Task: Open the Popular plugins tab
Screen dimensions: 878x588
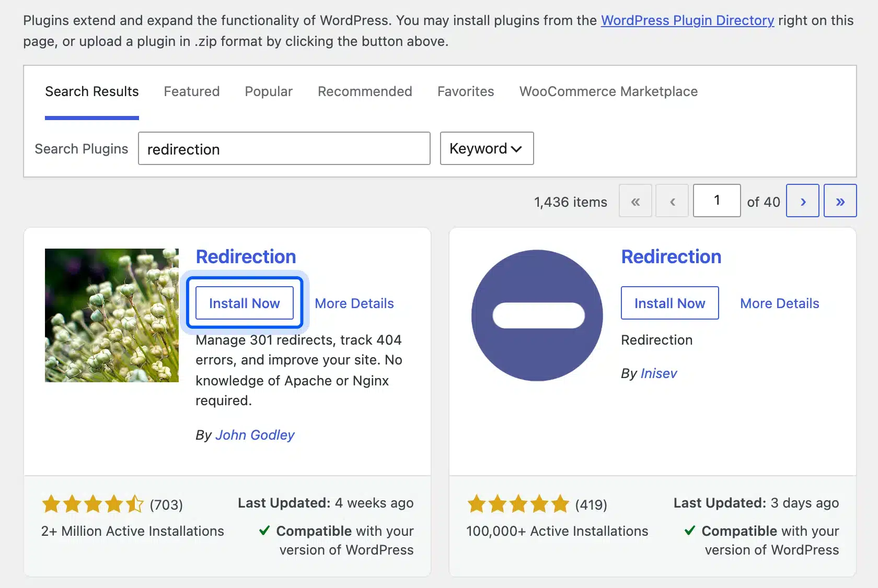Action: 269,91
